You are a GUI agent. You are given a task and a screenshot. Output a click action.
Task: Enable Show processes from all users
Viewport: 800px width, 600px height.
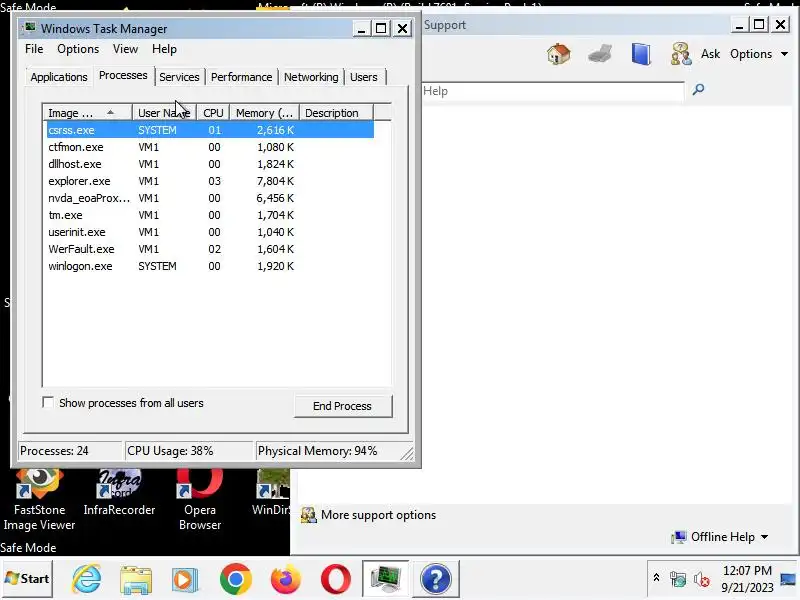pos(47,403)
